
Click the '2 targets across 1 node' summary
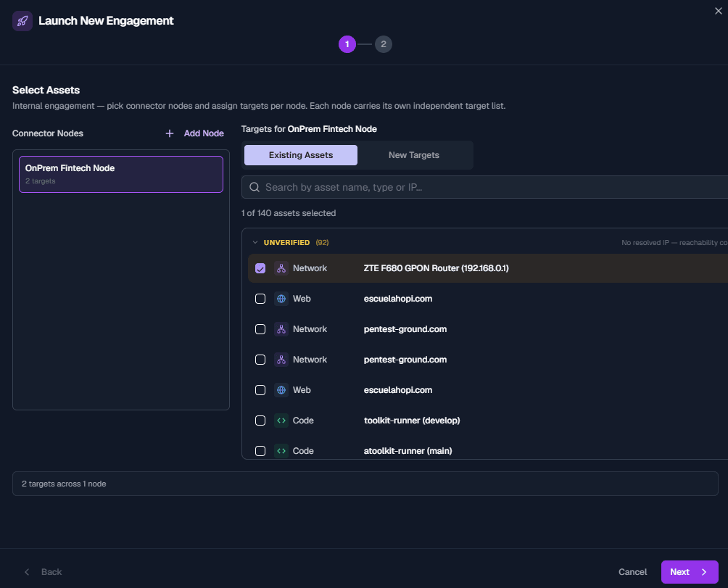click(x=64, y=484)
